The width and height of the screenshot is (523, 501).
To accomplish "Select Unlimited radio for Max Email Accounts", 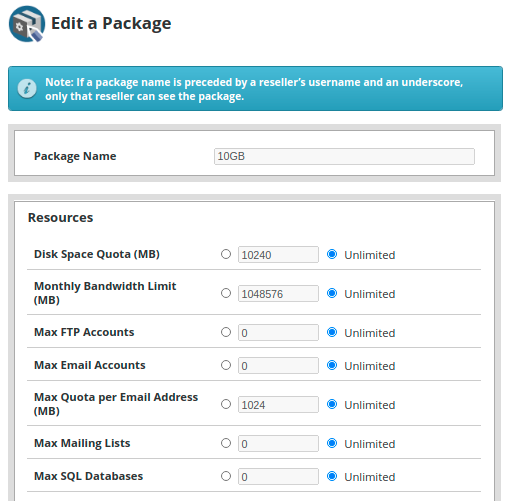I will 332,365.
